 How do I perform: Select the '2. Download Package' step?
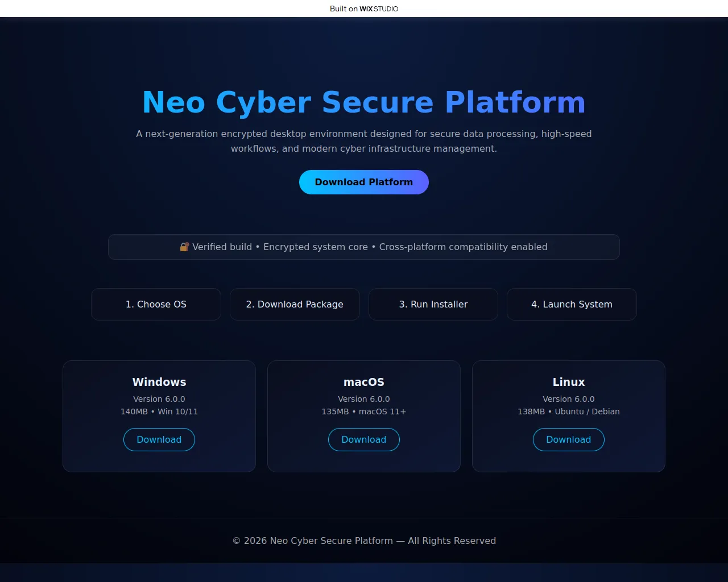coord(295,304)
